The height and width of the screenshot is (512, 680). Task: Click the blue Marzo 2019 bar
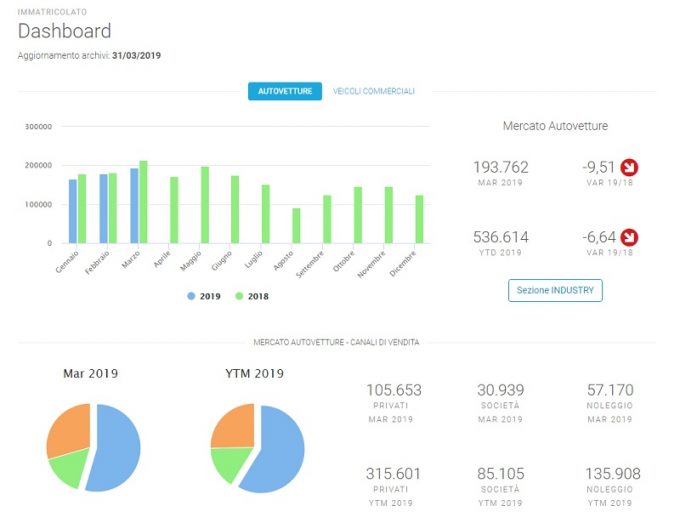(x=134, y=206)
